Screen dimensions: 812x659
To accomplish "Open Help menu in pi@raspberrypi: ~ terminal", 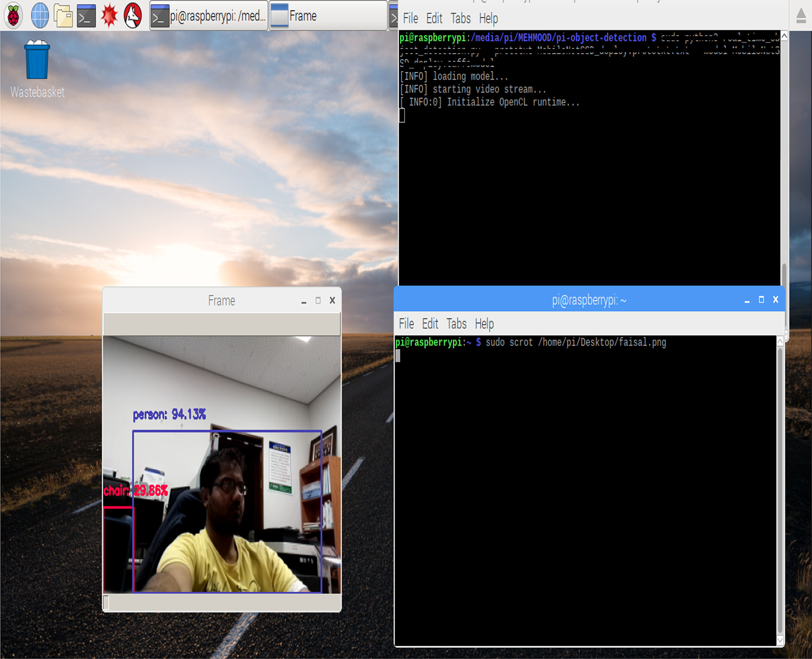I will click(484, 324).
